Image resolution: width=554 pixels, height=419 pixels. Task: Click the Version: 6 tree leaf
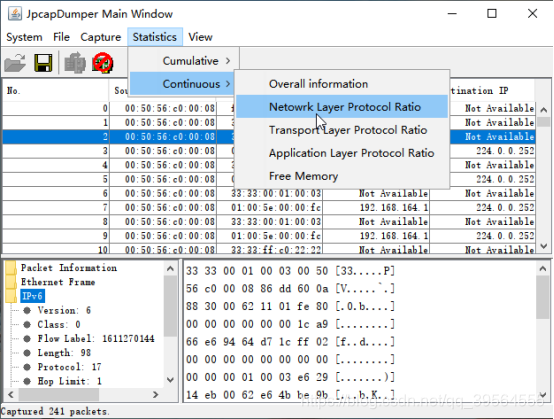(64, 310)
